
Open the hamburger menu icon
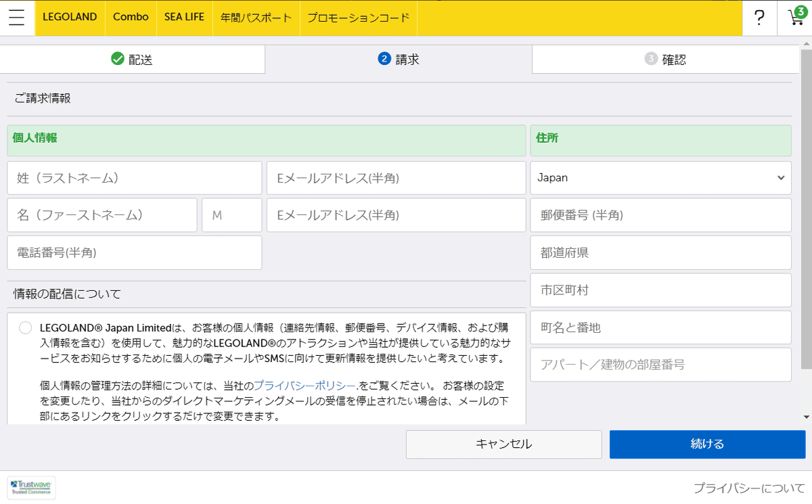coord(17,18)
